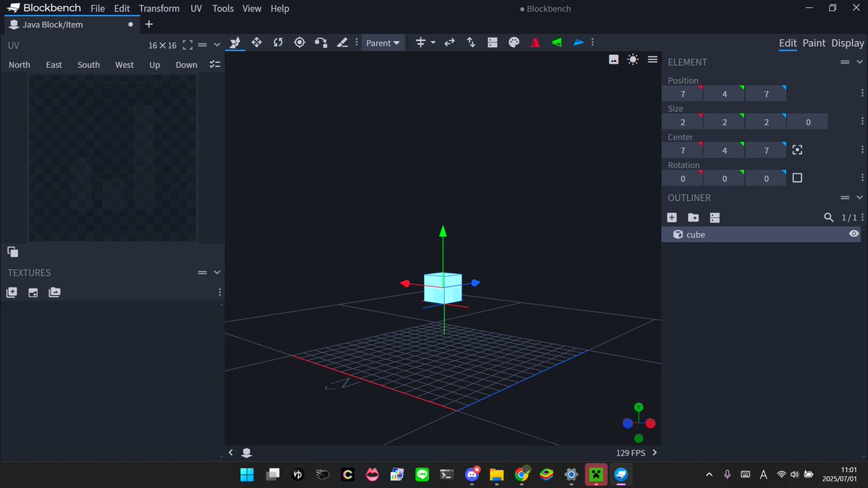Open the Parent transform space dropdown
The image size is (868, 488).
pyautogui.click(x=383, y=43)
